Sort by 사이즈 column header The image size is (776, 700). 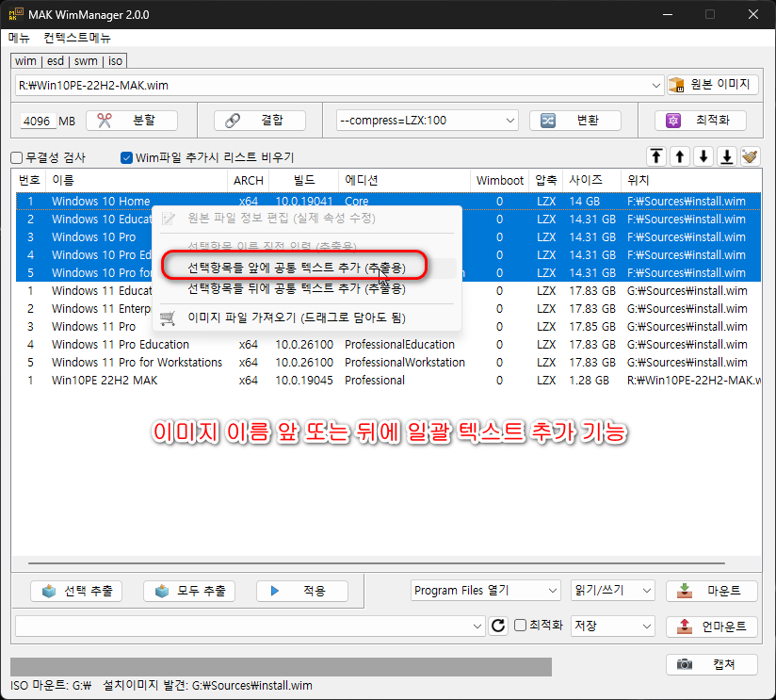(x=591, y=180)
